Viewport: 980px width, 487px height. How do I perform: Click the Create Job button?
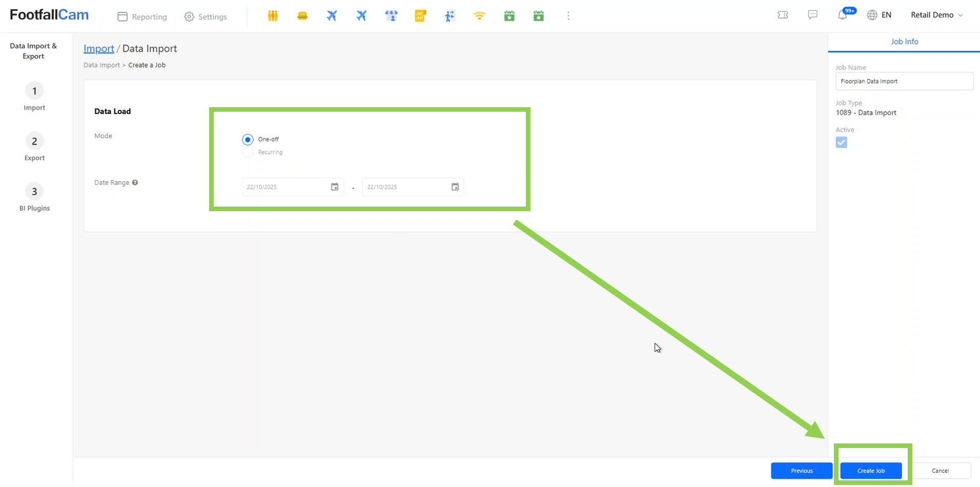coord(871,471)
